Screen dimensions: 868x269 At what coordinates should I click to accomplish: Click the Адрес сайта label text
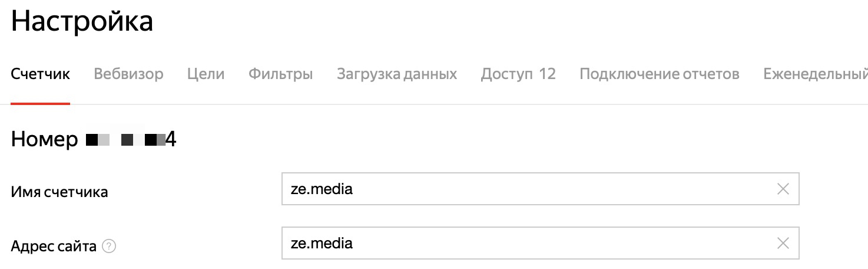[x=54, y=247]
